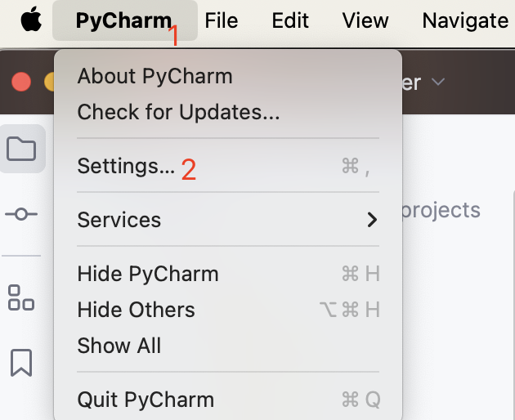Expand the Services submenu

click(229, 220)
